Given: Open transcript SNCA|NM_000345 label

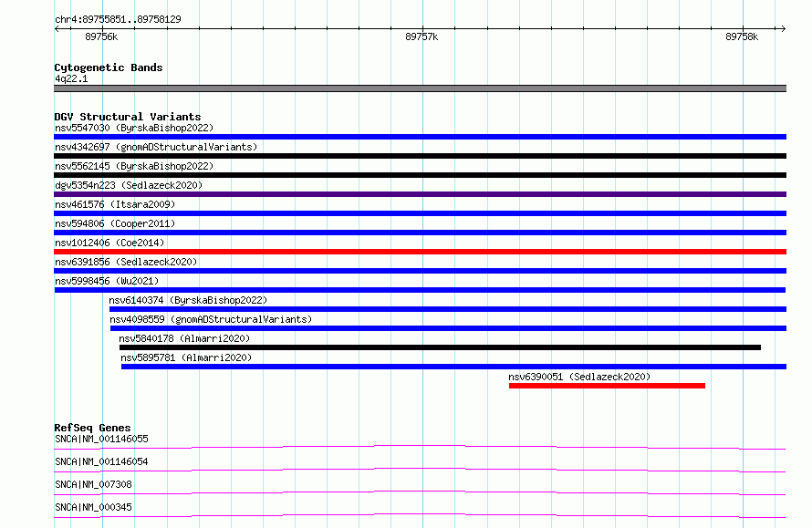Looking at the screenshot, I should point(93,507).
